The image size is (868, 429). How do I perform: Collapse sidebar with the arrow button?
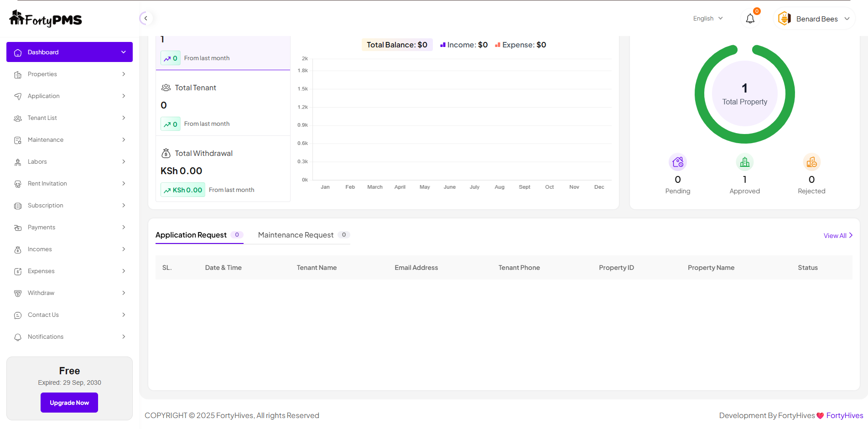click(146, 18)
